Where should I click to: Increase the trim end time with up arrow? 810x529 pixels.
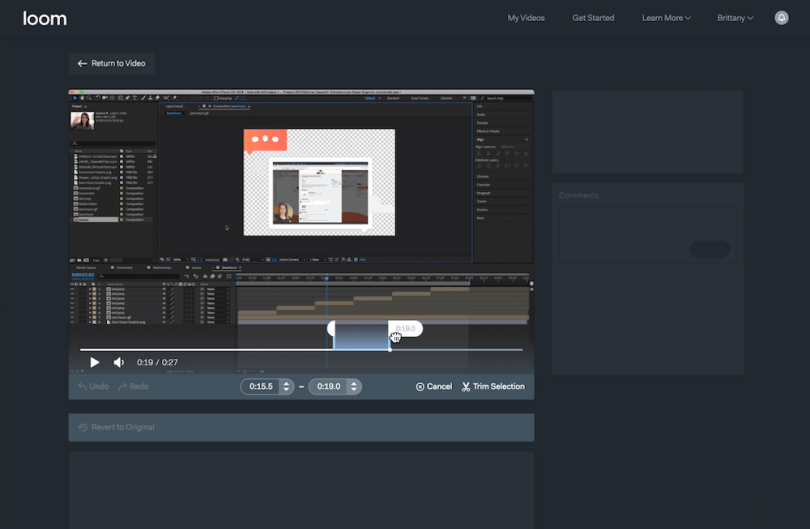[354, 383]
